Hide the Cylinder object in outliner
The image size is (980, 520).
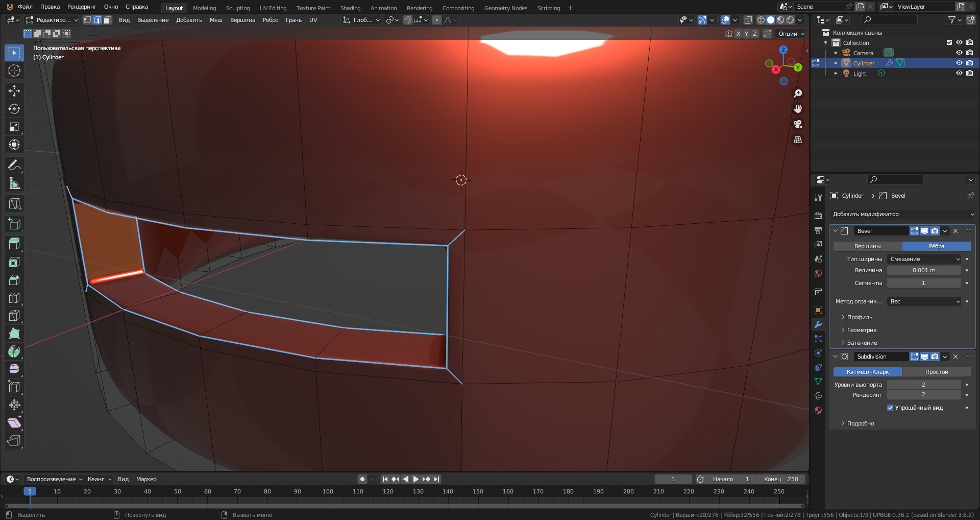(959, 63)
